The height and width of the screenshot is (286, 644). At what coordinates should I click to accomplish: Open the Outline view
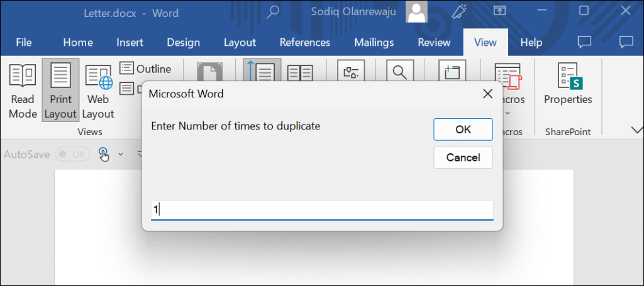coord(145,69)
